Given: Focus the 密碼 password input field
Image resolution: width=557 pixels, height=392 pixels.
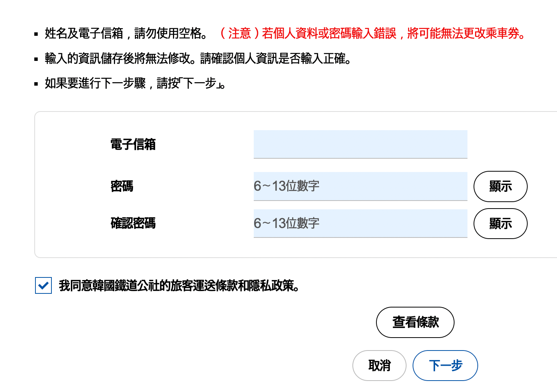Looking at the screenshot, I should (x=360, y=186).
